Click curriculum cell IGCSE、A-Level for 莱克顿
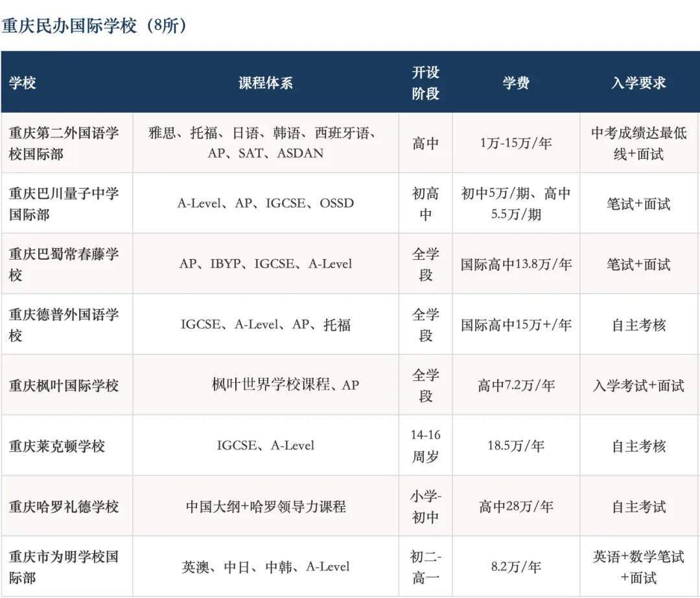700x598 pixels. pyautogui.click(x=266, y=445)
